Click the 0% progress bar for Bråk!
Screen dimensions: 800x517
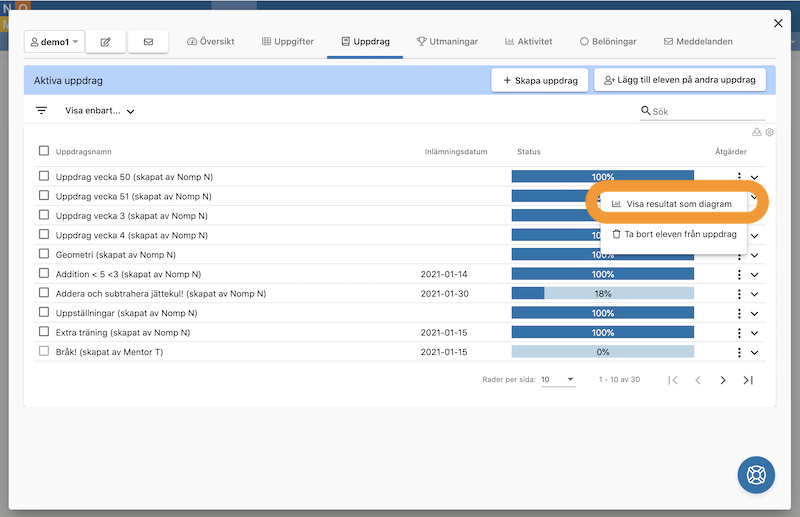point(603,352)
